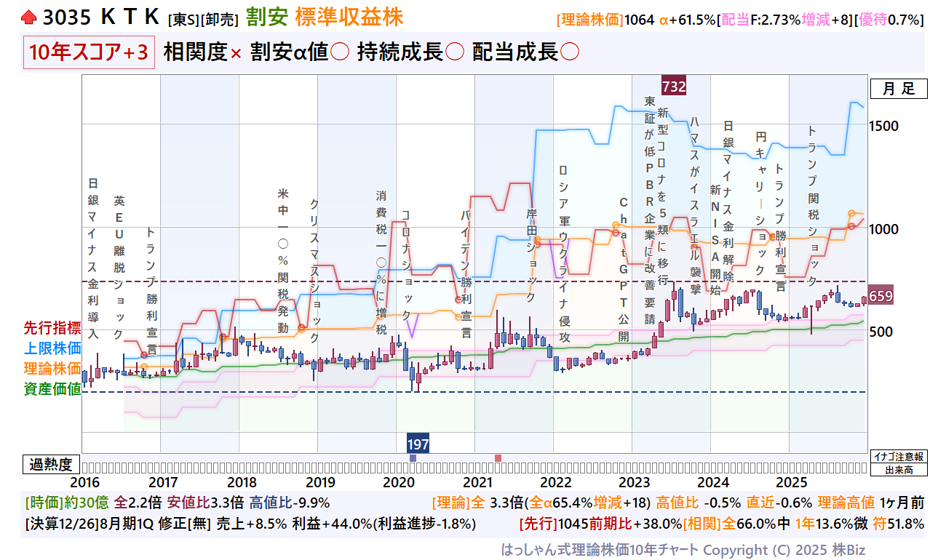The height and width of the screenshot is (560, 946).
Task: Click the 10年スコア+3 score box
Action: [89, 53]
